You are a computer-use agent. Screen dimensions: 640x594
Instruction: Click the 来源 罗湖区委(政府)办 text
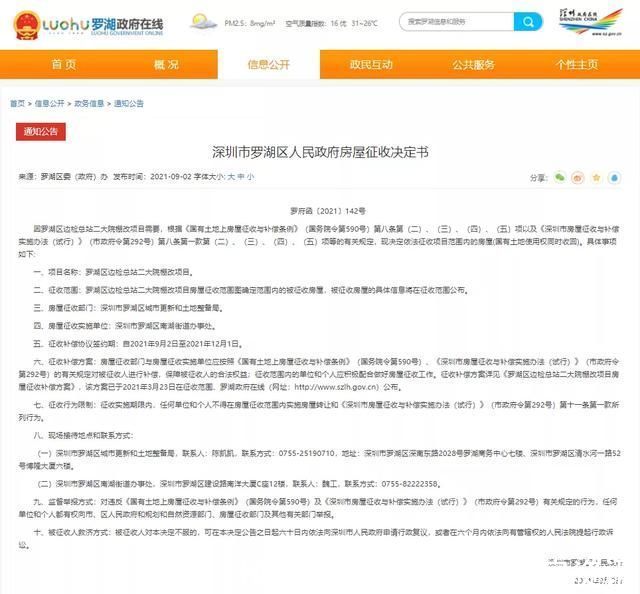tap(63, 177)
